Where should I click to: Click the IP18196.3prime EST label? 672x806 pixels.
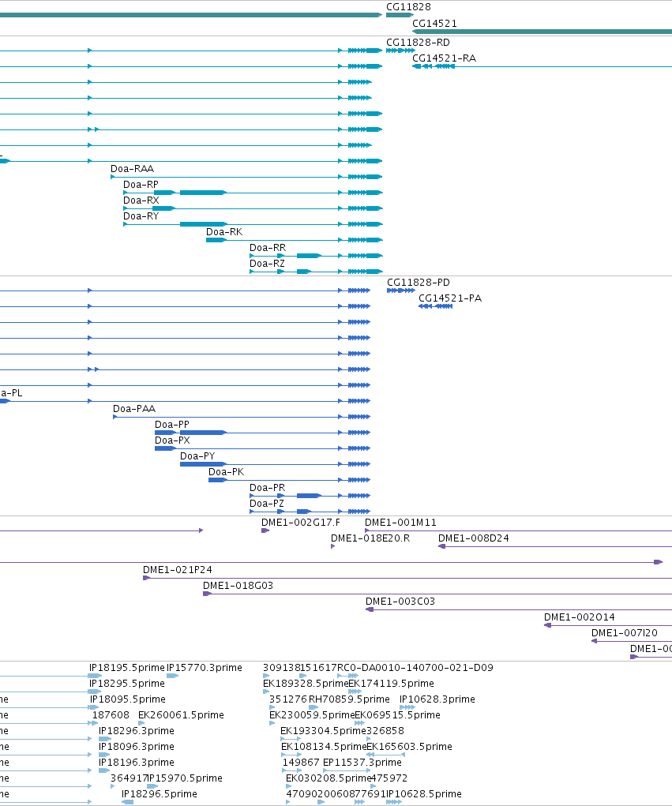[137, 763]
